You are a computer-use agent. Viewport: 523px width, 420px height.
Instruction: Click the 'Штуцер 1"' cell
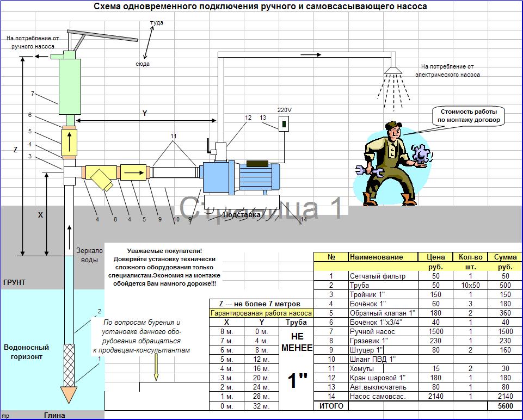pos(383,350)
